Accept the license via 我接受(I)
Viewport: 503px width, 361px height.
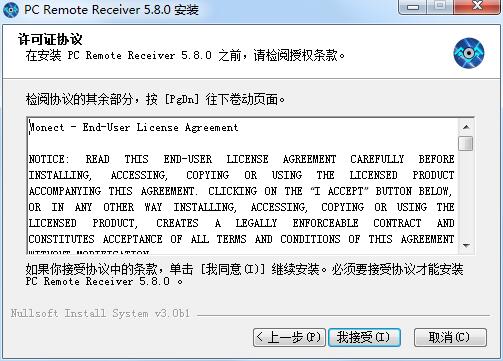364,338
